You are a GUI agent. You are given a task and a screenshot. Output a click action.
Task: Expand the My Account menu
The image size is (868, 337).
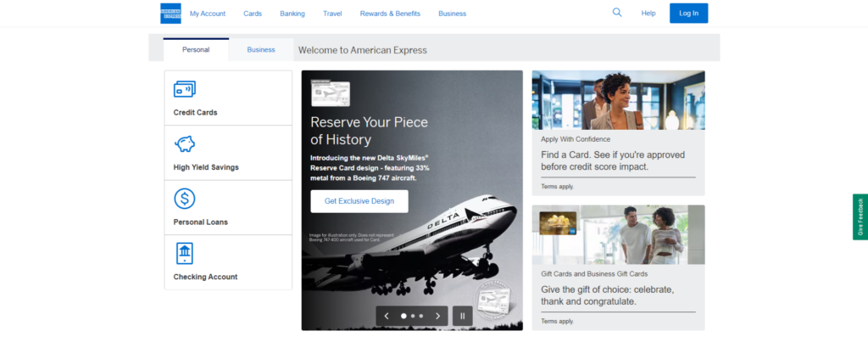(208, 14)
